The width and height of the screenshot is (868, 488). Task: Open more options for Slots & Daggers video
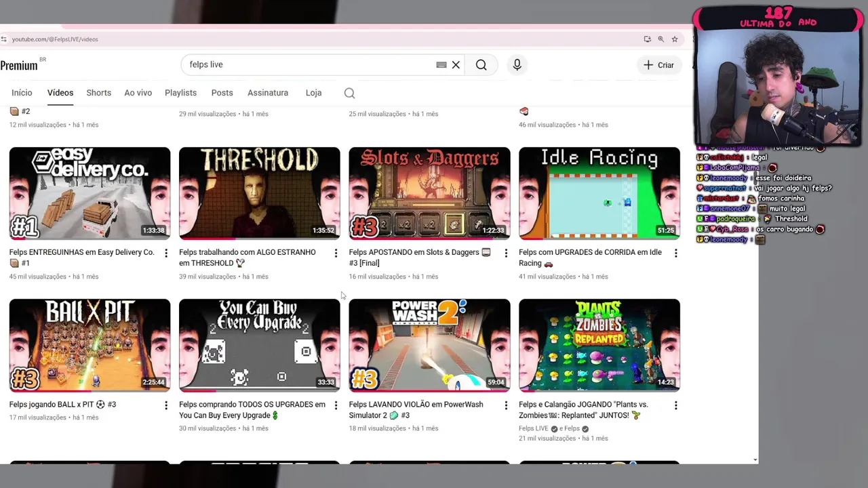(506, 253)
